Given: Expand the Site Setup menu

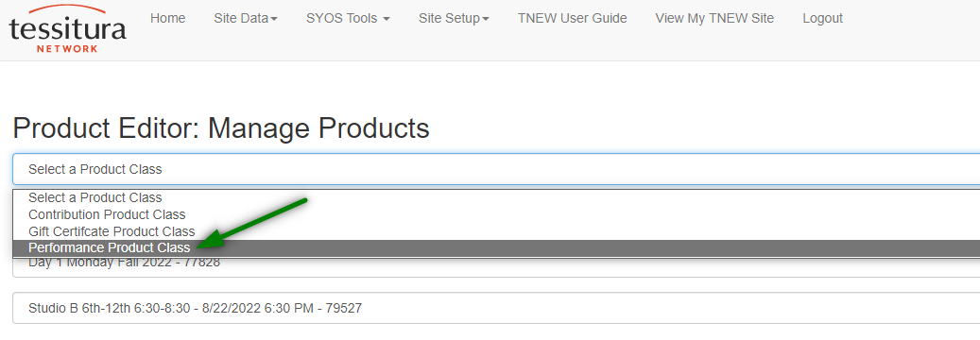Looking at the screenshot, I should tap(454, 19).
